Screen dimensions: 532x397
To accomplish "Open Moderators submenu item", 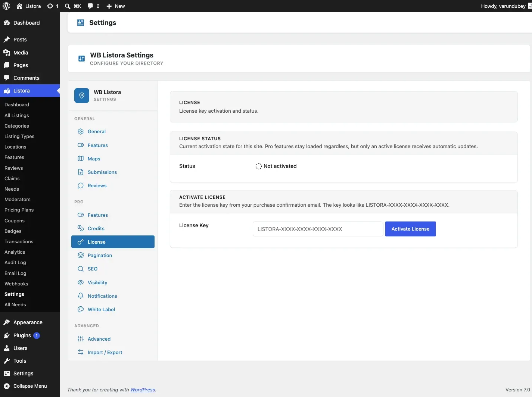I will tap(18, 199).
